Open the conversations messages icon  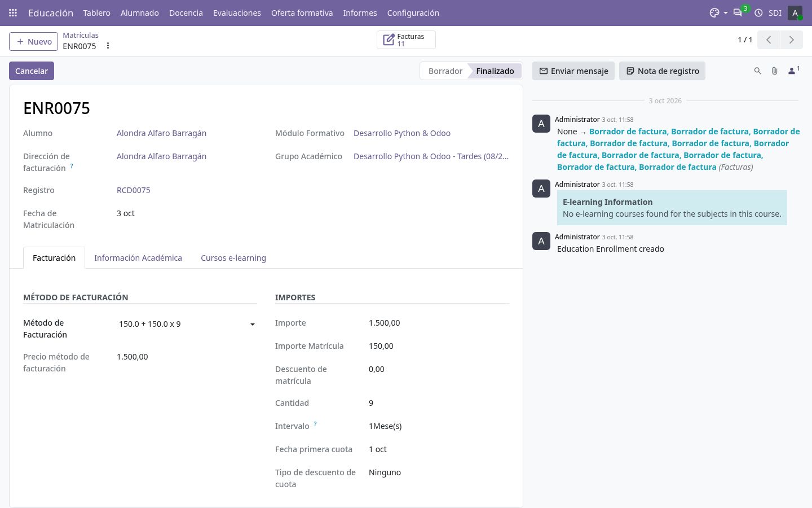[738, 13]
